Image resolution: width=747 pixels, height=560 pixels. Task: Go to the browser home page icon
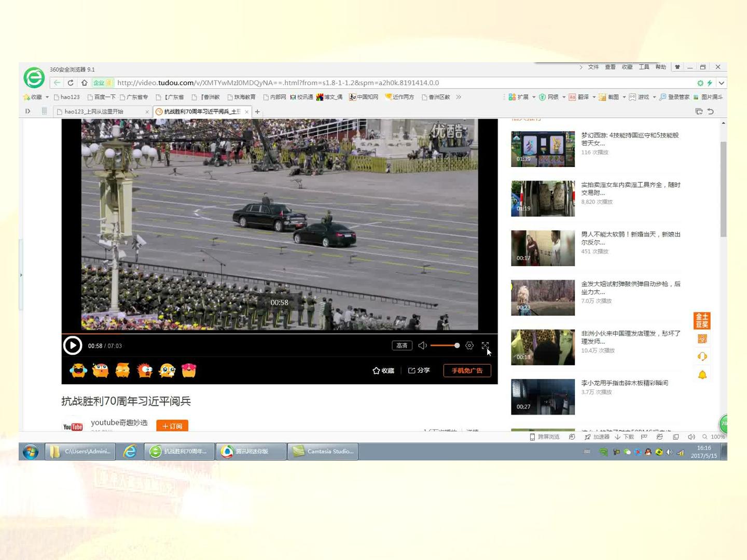point(84,82)
